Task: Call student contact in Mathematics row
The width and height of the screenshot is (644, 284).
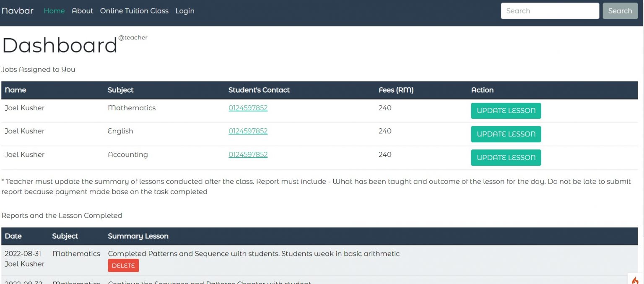Action: (x=248, y=108)
